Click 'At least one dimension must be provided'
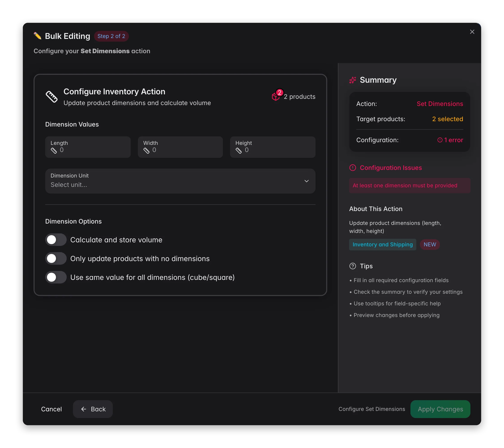The image size is (504, 448). click(405, 186)
